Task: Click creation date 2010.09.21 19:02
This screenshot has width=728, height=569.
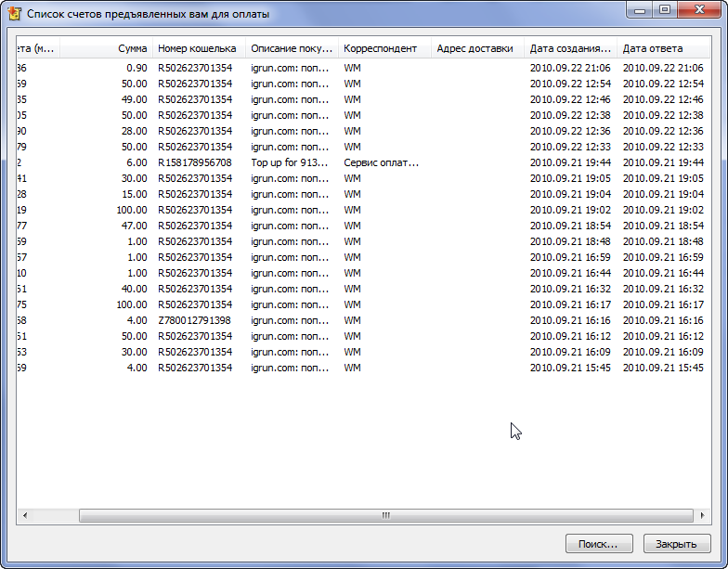Action: tap(570, 210)
